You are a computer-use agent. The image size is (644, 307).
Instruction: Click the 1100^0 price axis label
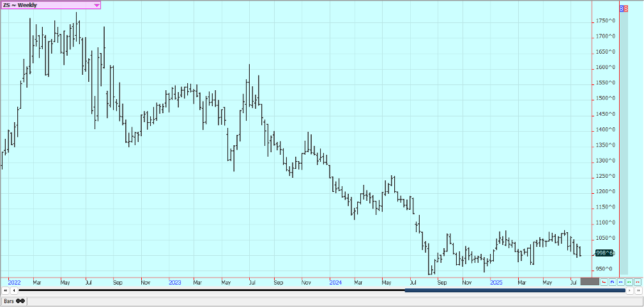(606, 223)
